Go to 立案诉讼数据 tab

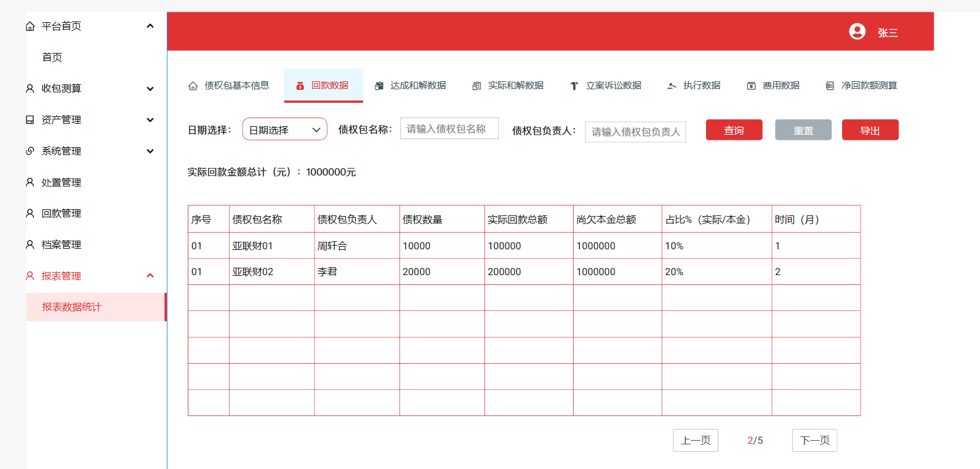pyautogui.click(x=606, y=86)
